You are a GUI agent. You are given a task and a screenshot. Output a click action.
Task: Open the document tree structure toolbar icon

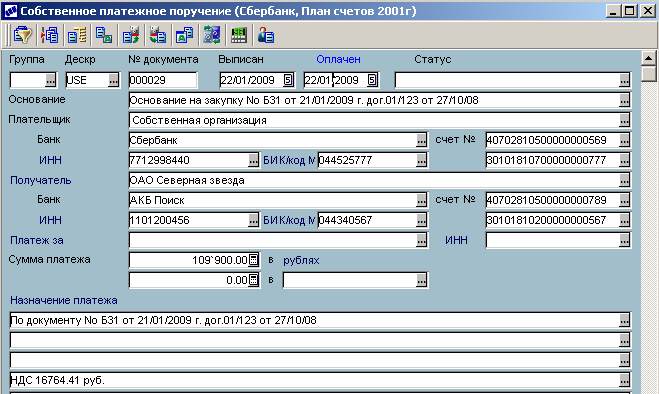[76, 35]
